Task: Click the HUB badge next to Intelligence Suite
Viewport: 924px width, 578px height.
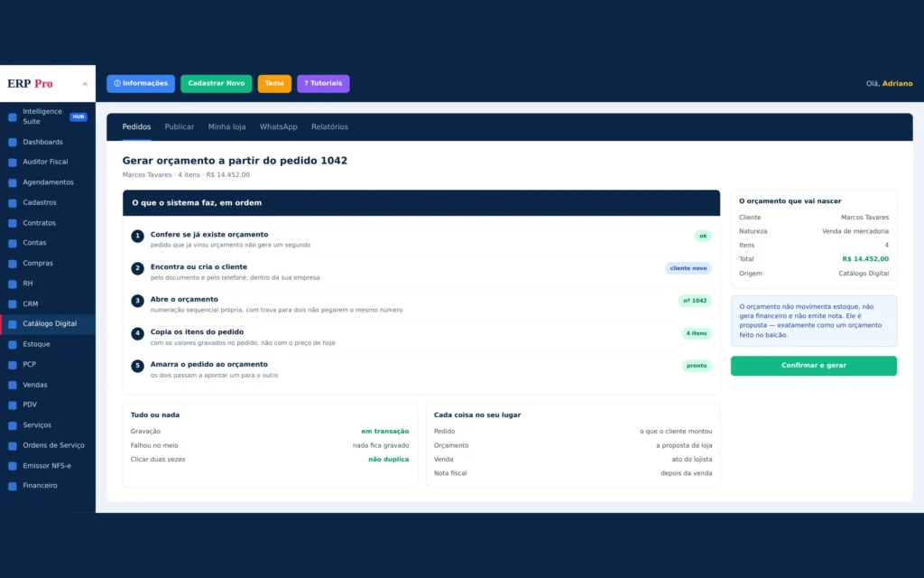Action: point(79,117)
